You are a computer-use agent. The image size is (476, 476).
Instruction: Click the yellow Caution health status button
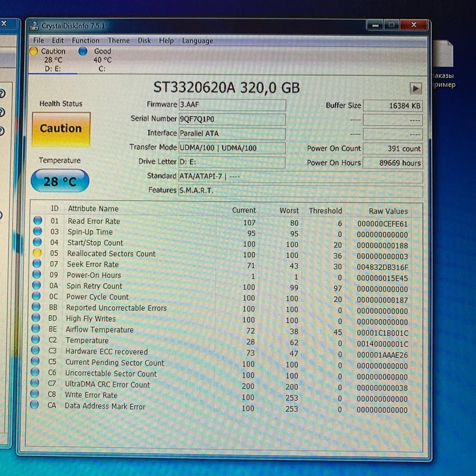[x=61, y=129]
